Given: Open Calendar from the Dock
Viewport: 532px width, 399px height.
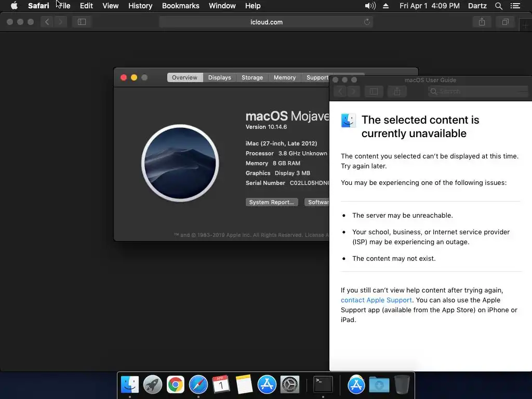Looking at the screenshot, I should click(221, 385).
